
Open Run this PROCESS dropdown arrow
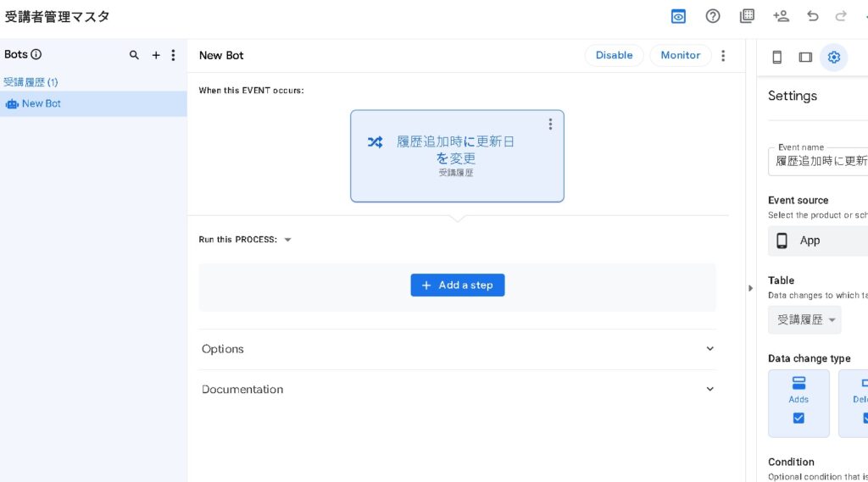coord(287,240)
